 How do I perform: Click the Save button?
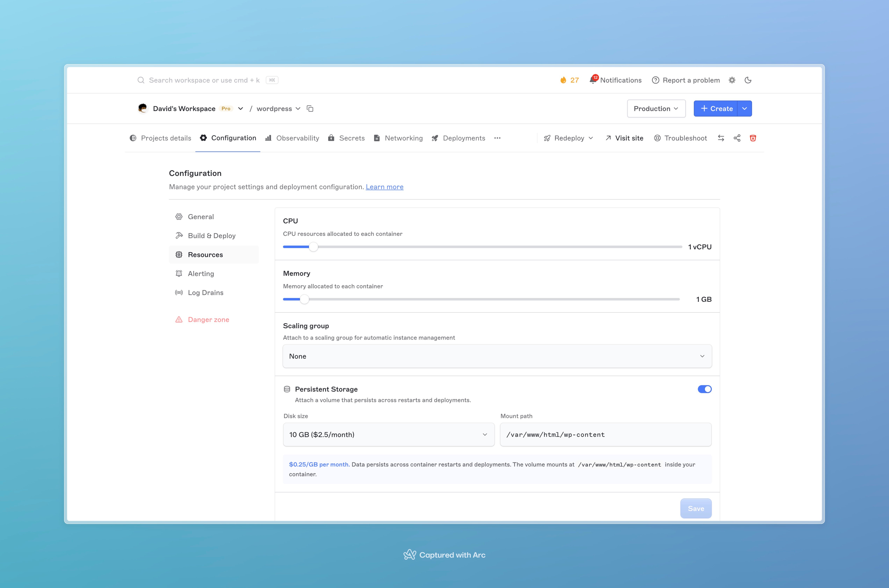(x=696, y=509)
